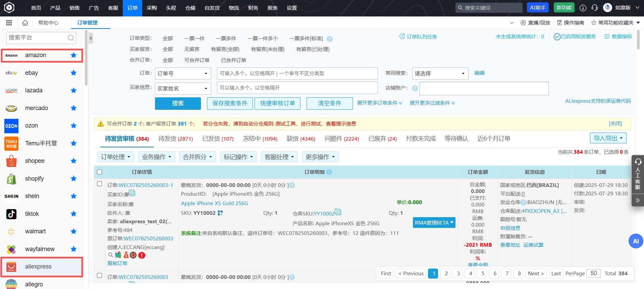644x289 pixels.
Task: Click the tiktok platform logo
Action: (x=11, y=214)
